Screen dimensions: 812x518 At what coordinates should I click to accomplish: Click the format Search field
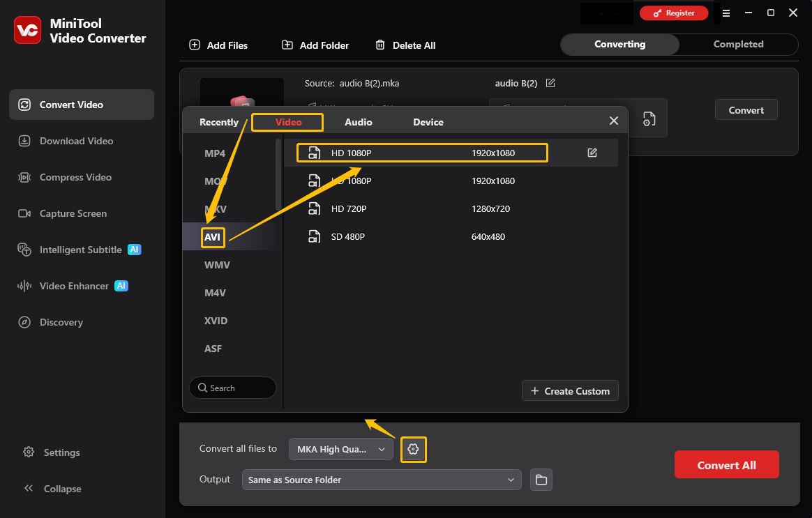coord(232,388)
